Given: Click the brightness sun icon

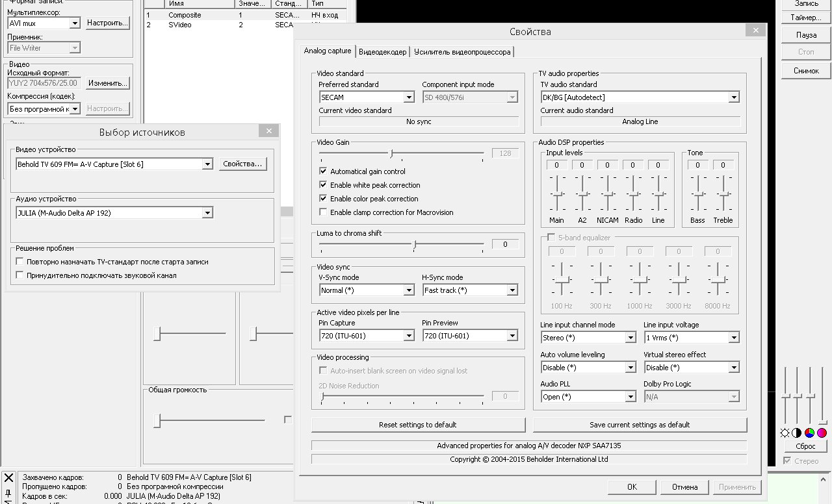Looking at the screenshot, I should pos(785,433).
